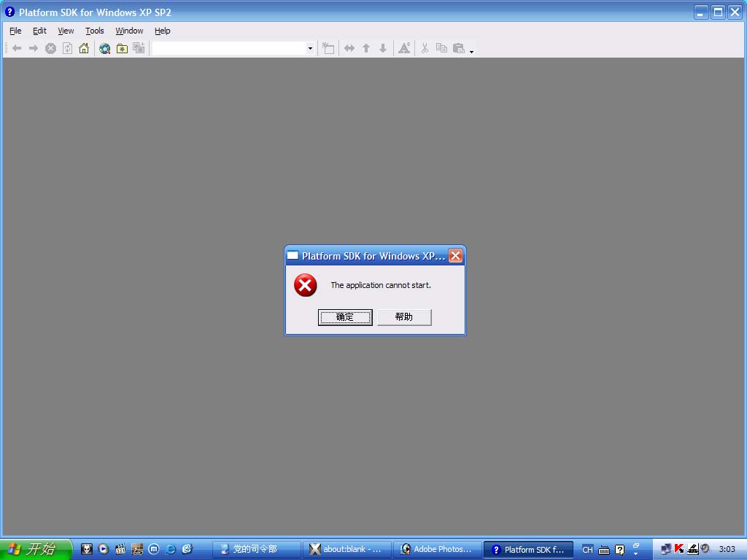
Task: Switch to about:blank taskbar window
Action: coord(347,549)
